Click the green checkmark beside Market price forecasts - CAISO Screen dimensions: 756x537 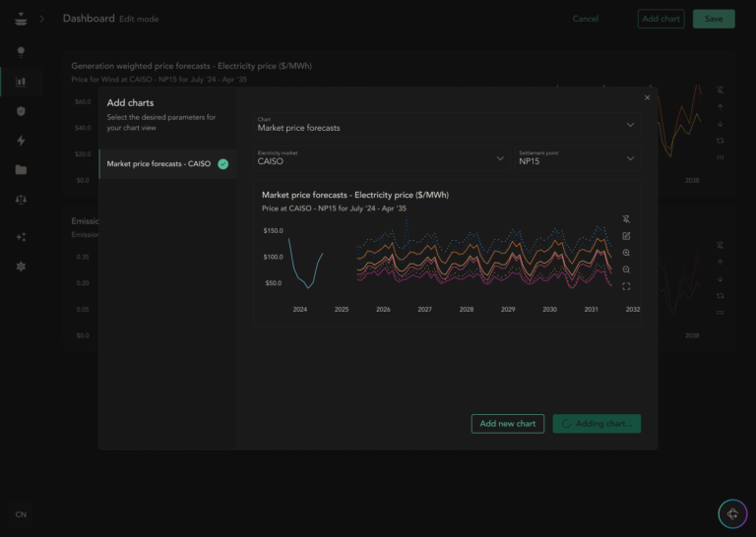tap(223, 164)
